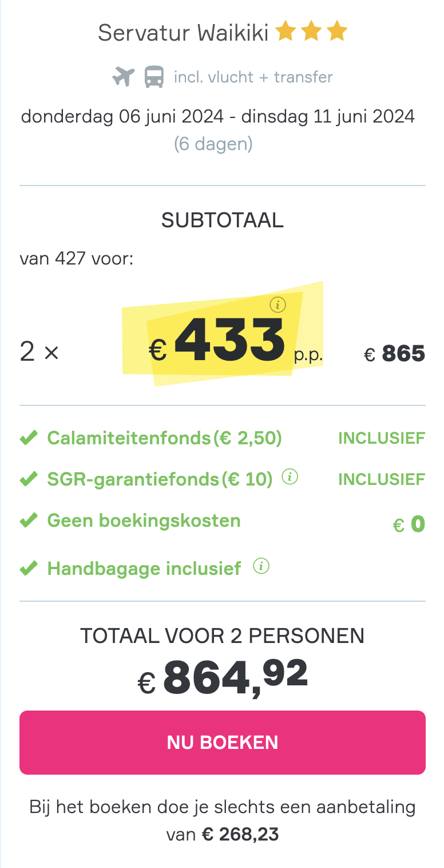Open the info icon above the 433 price
Screen dimensions: 444x868
click(x=277, y=305)
